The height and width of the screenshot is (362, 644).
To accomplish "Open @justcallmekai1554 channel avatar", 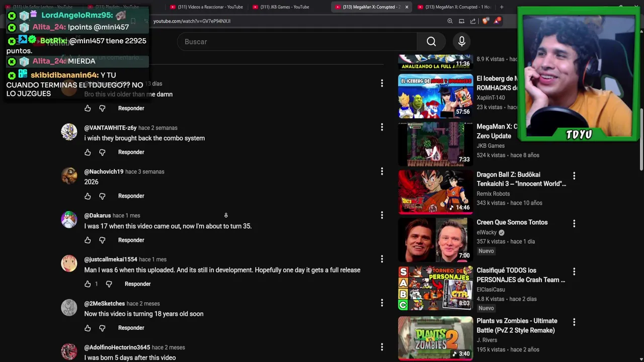I will (x=69, y=263).
